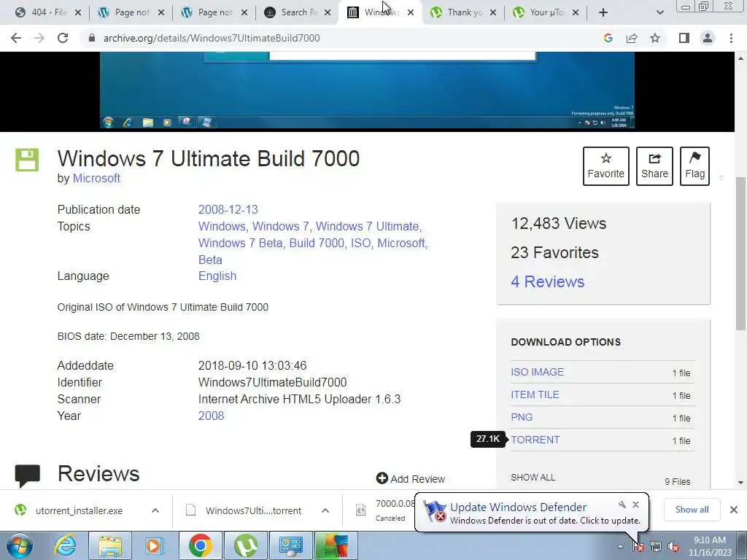Flag this archive item
Viewport: 747px width, 560px height.
694,166
